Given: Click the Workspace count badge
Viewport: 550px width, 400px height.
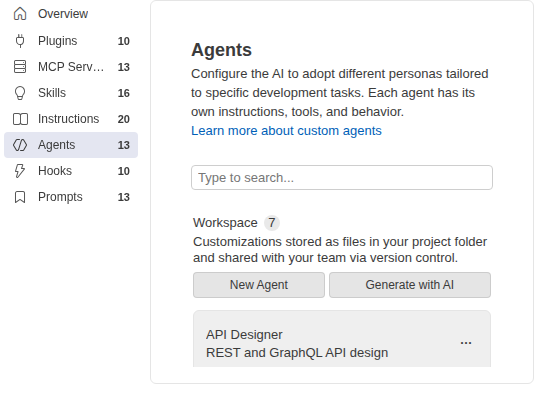Looking at the screenshot, I should click(x=271, y=223).
